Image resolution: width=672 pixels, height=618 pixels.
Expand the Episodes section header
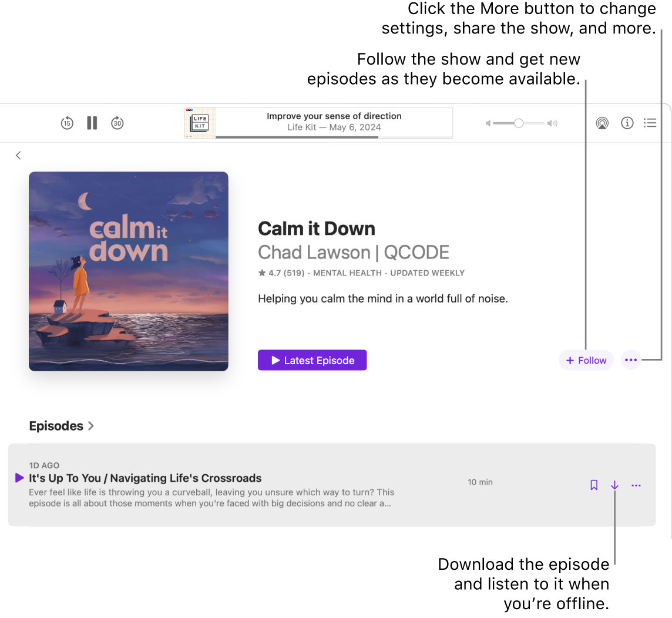click(61, 426)
